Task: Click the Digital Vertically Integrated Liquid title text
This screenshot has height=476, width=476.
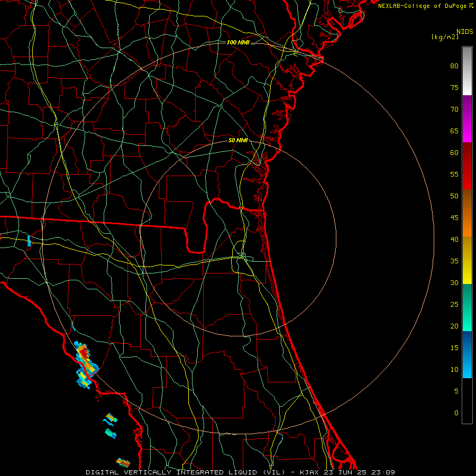Action: (186, 472)
